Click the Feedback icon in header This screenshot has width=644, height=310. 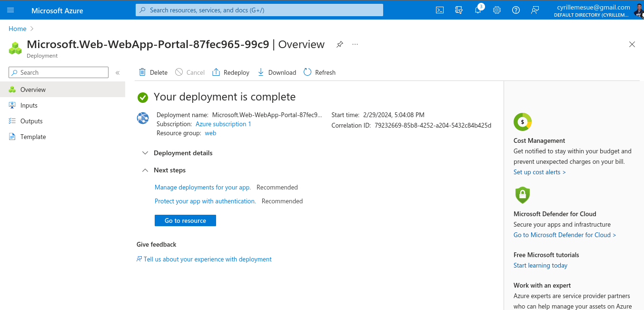(x=535, y=10)
